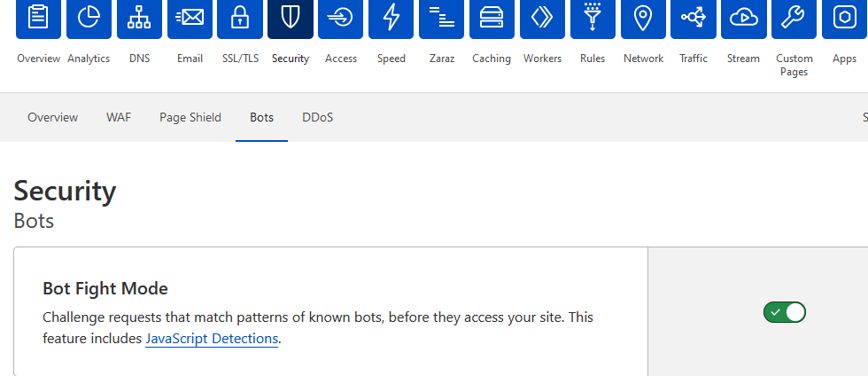Follow the JavaScript Detections link
Image resolution: width=868 pixels, height=376 pixels.
(212, 338)
